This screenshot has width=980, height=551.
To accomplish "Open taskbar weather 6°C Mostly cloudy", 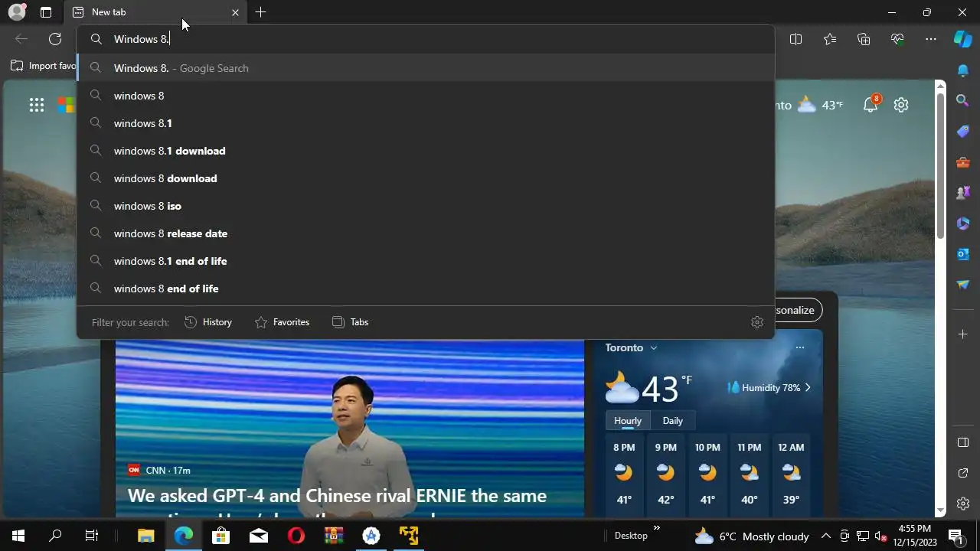I will (x=752, y=536).
